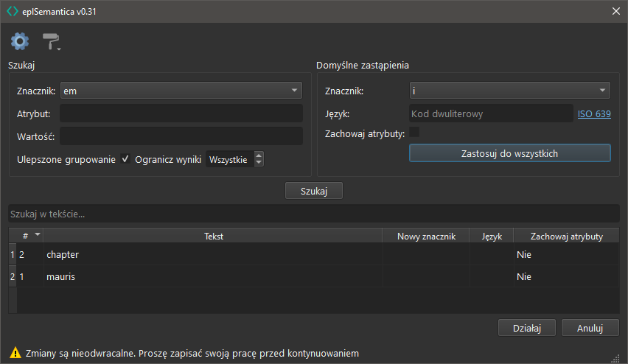
Task: Open the search Znacznik dropdown showing em
Action: click(181, 91)
